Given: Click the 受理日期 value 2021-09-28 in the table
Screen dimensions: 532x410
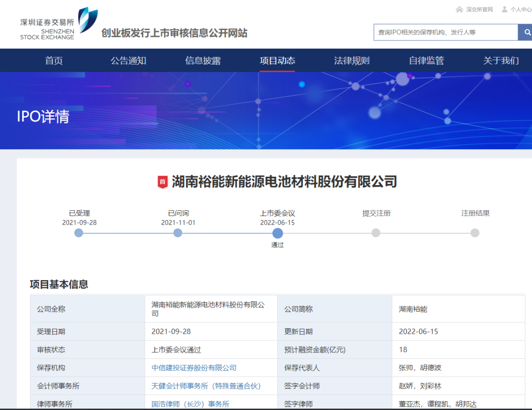Looking at the screenshot, I should point(171,331).
